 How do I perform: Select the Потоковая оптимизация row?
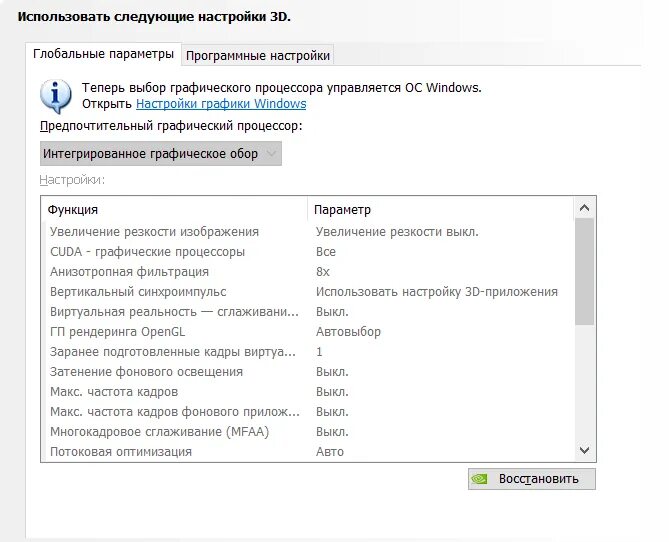[x=308, y=452]
